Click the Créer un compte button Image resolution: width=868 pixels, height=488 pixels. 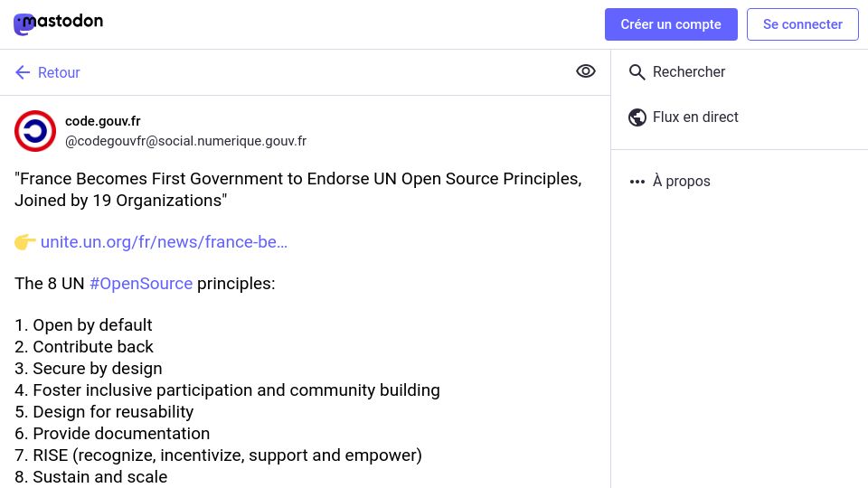[671, 24]
